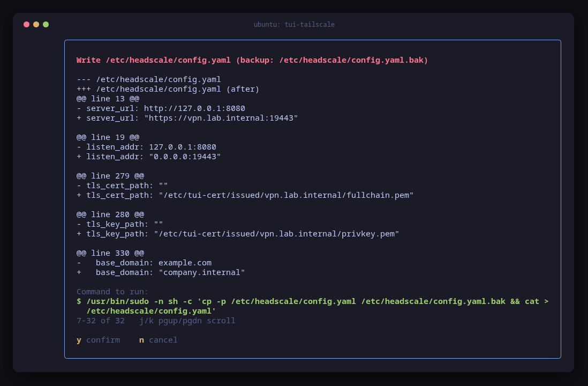Click added tls_cert_path fullchain.pem line
This screenshot has height=386, width=588.
245,195
